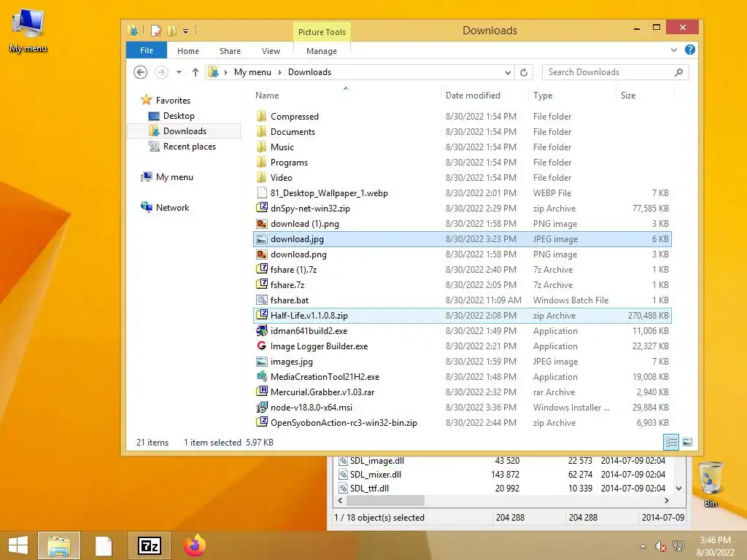Image resolution: width=747 pixels, height=560 pixels.
Task: Click the New folder icon in quick access toolbar
Action: click(x=172, y=31)
